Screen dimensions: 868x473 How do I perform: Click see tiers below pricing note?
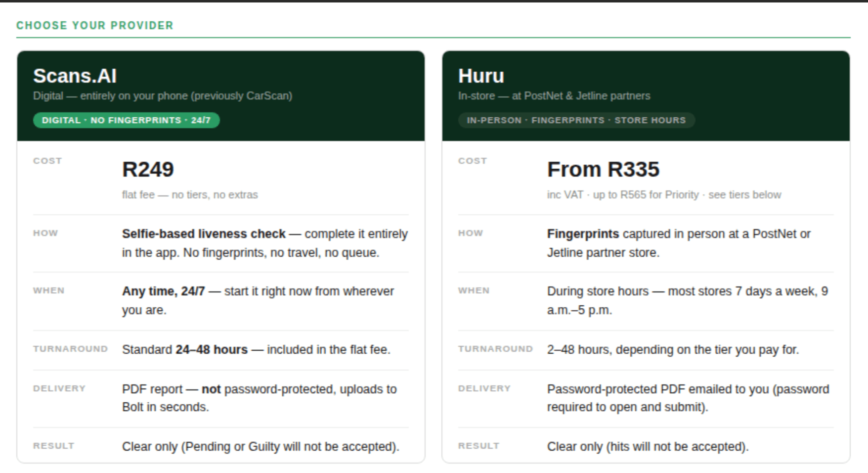point(744,195)
